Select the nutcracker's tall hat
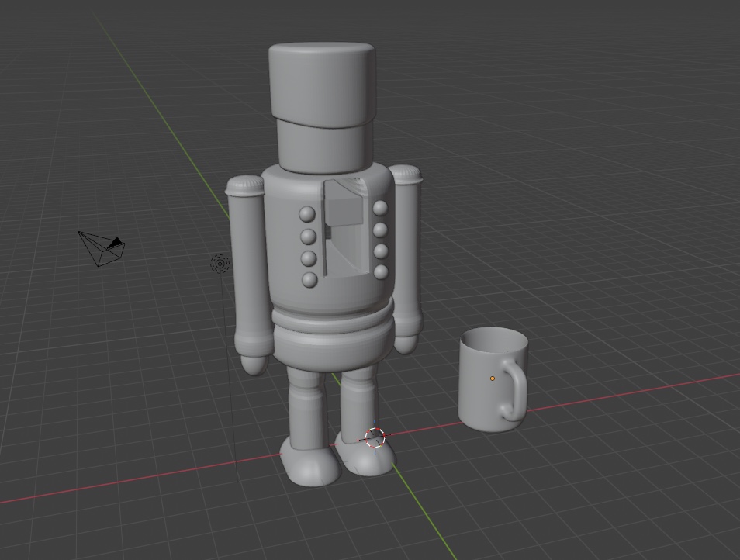 tap(320, 81)
